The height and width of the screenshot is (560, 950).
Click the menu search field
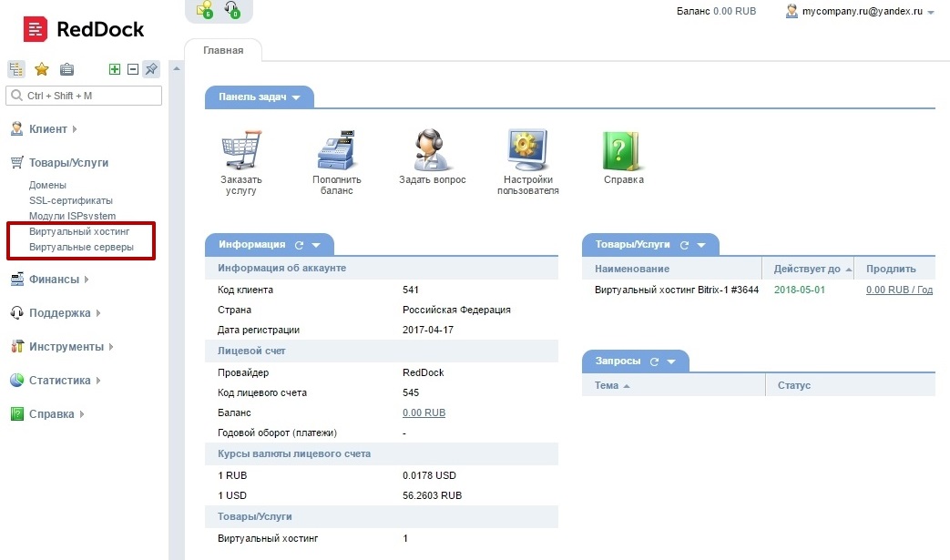click(x=84, y=96)
